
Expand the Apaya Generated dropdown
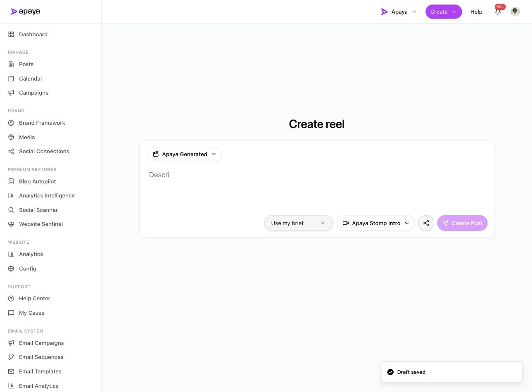tap(185, 154)
